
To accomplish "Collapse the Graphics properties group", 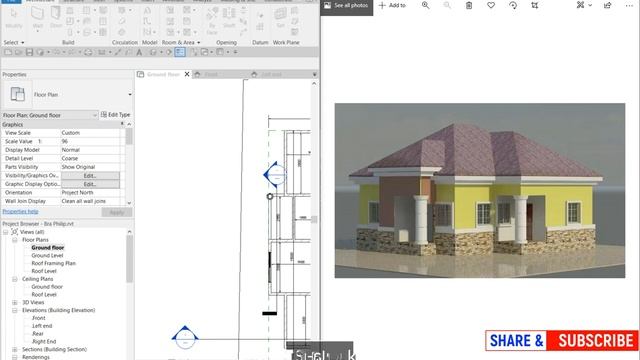I will pos(122,124).
